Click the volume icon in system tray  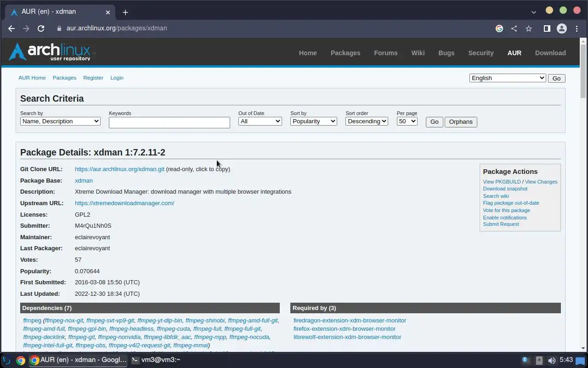(x=552, y=361)
